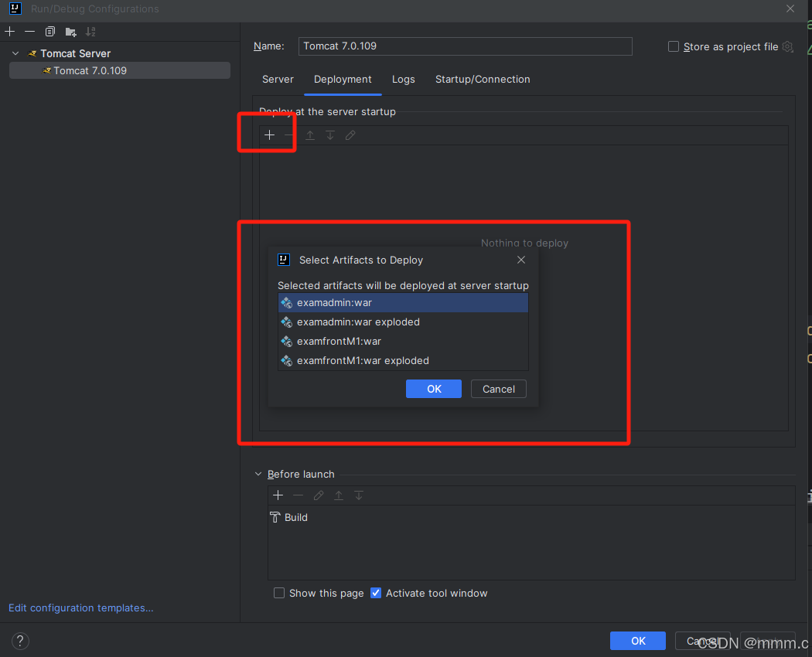
Task: Select the Tomcat Server group label
Action: pos(76,53)
